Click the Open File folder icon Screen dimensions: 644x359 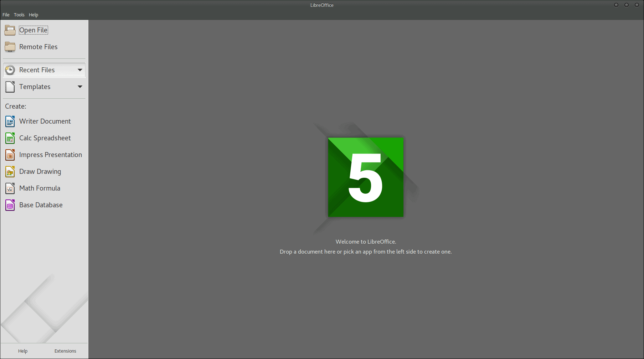point(10,30)
